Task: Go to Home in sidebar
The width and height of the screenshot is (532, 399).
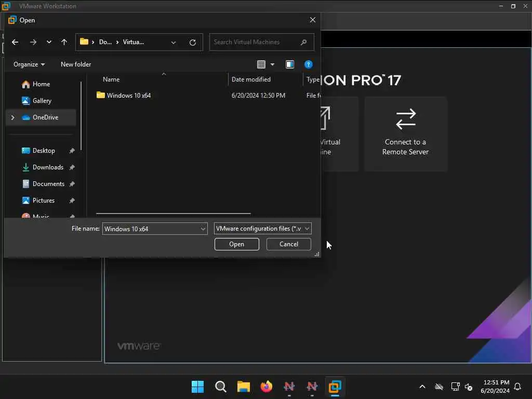Action: point(41,84)
